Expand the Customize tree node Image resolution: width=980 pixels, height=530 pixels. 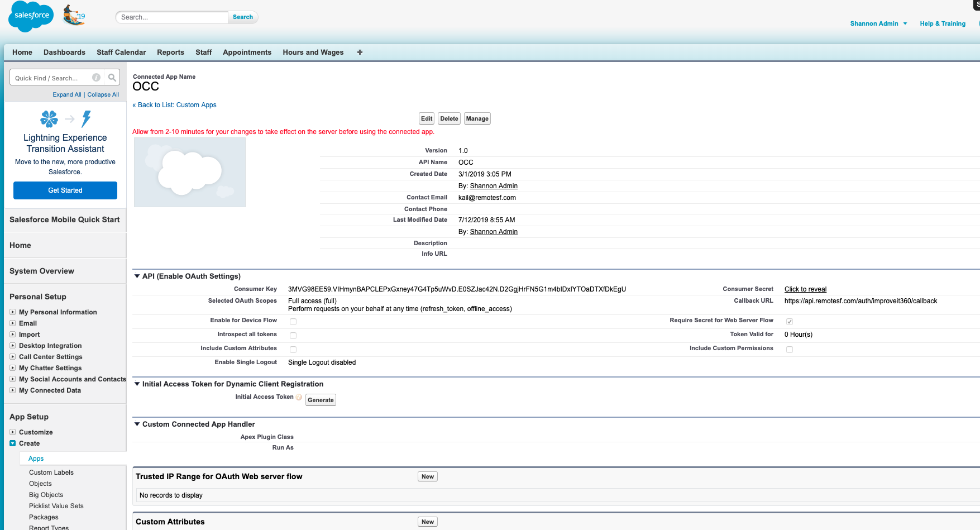[12, 432]
